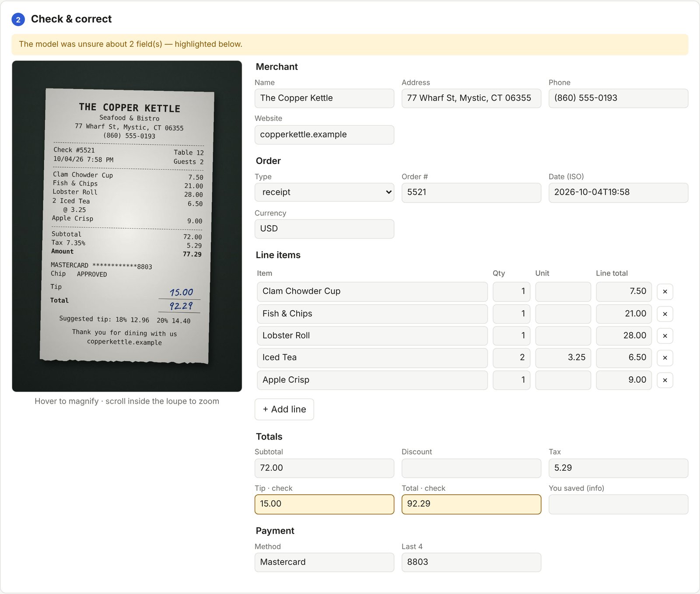
Task: Open the order Type dropdown
Action: pos(324,192)
